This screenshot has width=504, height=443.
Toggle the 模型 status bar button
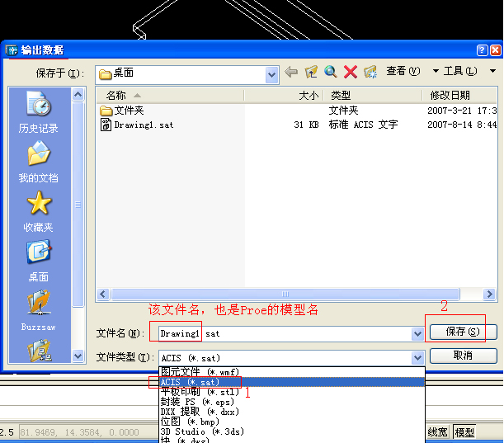[x=464, y=432]
